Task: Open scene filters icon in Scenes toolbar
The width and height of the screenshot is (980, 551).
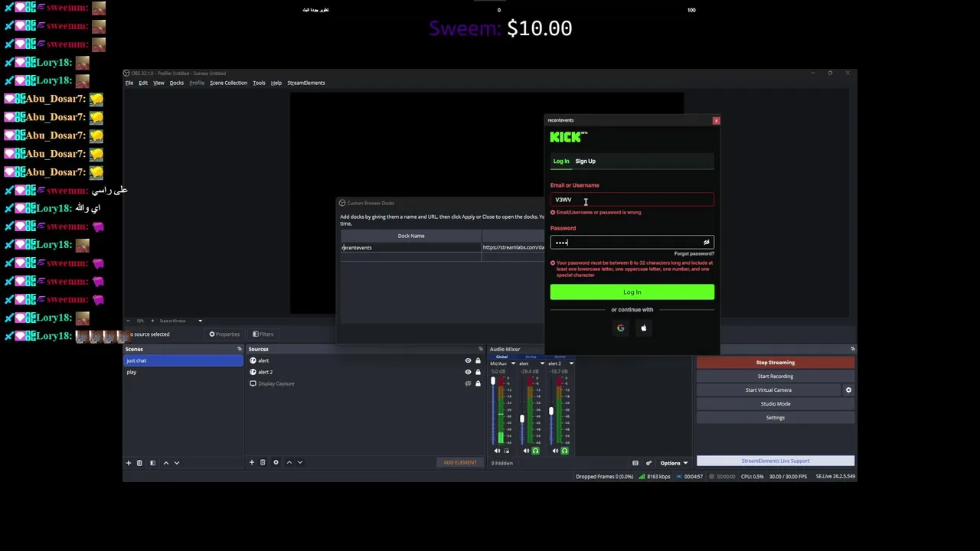Action: pos(152,462)
